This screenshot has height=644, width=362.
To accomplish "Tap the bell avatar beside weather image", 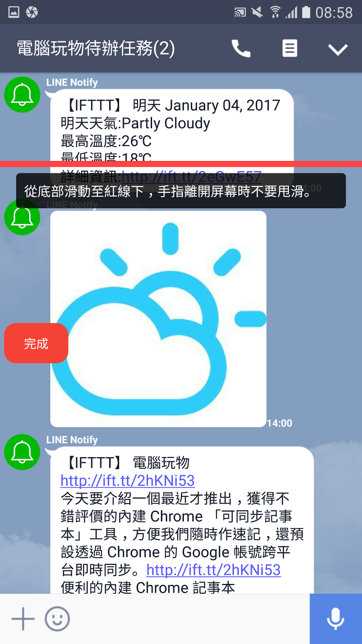I will 22,217.
